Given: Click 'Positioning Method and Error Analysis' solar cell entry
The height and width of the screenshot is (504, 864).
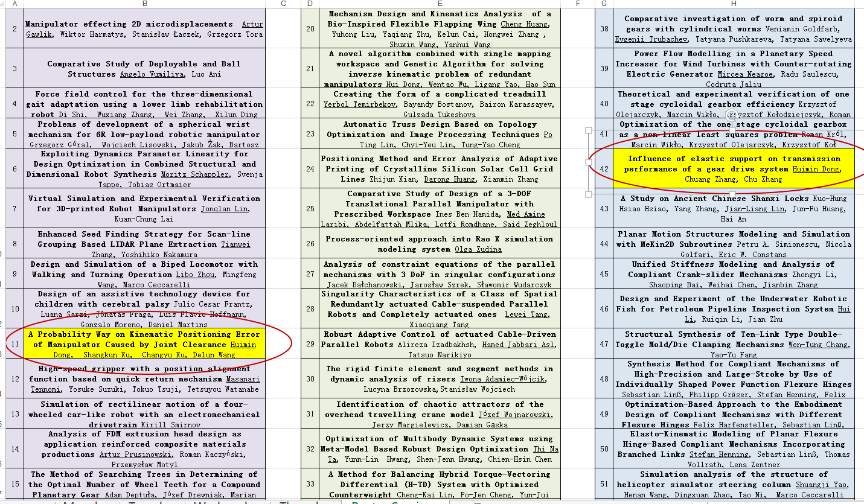Looking at the screenshot, I should tap(440, 168).
